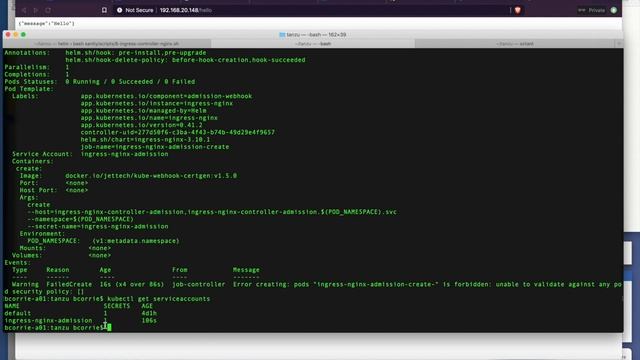Click the terminal prompt cursor block

tap(109, 328)
